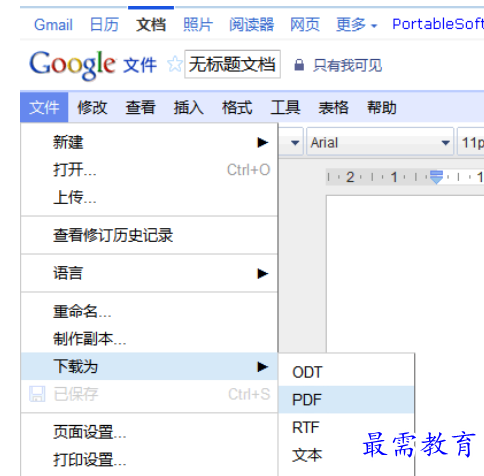This screenshot has width=484, height=476.
Task: Click inside the blank document page
Action: pyautogui.click(x=405, y=273)
